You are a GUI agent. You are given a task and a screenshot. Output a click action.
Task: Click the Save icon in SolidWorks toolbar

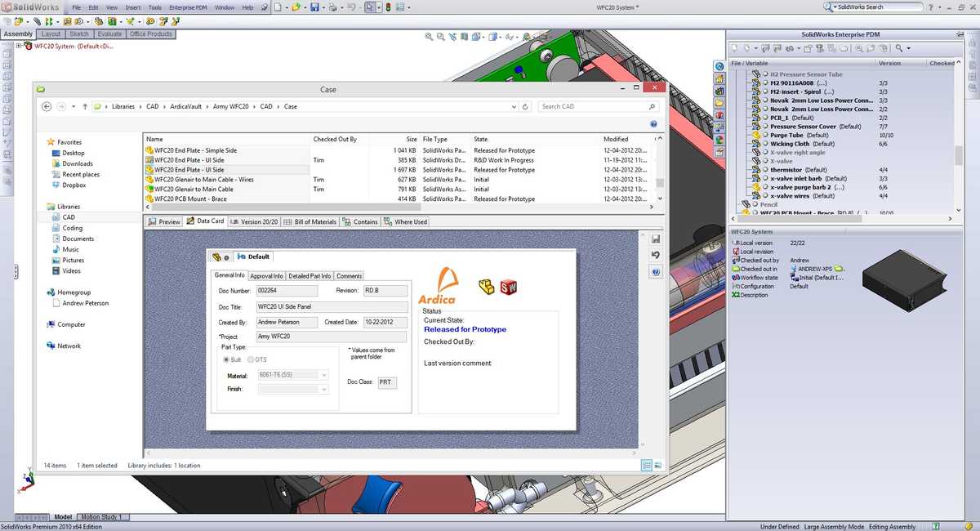[314, 7]
